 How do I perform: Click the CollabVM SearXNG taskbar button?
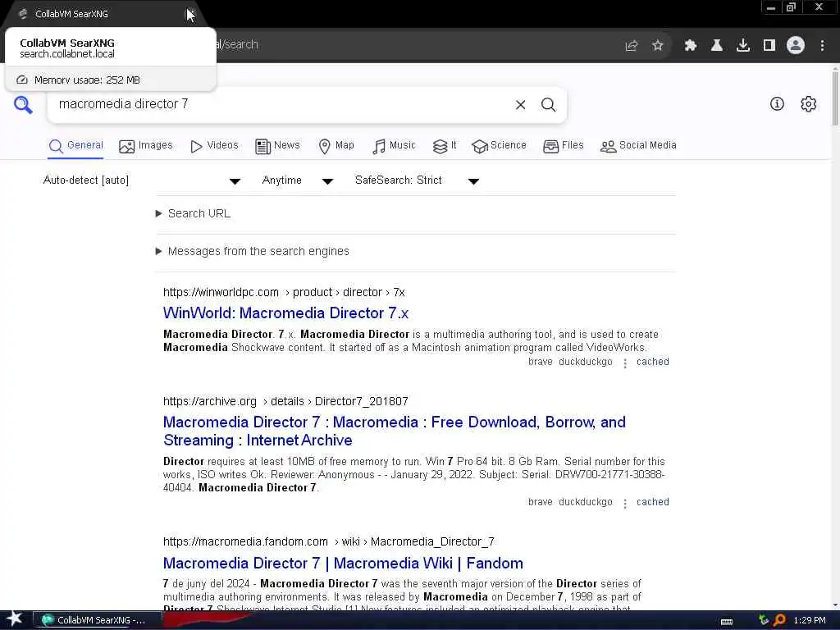tap(97, 620)
